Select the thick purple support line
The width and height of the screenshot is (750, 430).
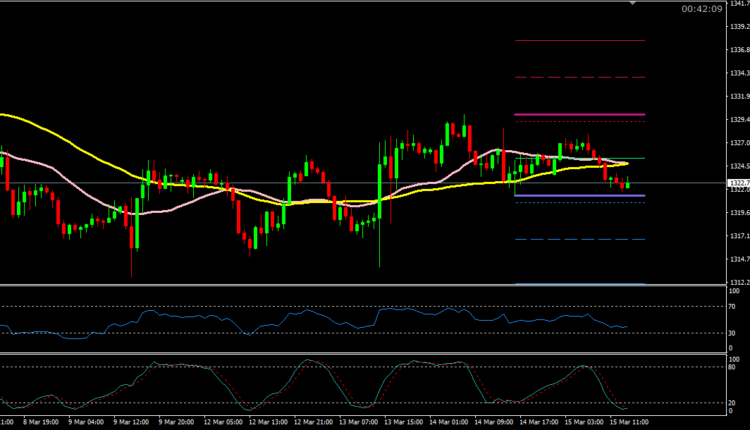pyautogui.click(x=578, y=196)
